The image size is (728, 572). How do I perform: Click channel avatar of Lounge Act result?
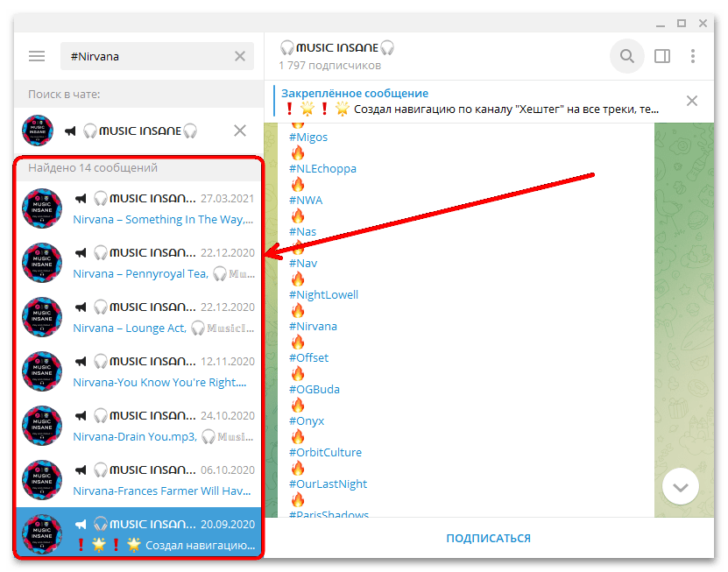(x=42, y=317)
